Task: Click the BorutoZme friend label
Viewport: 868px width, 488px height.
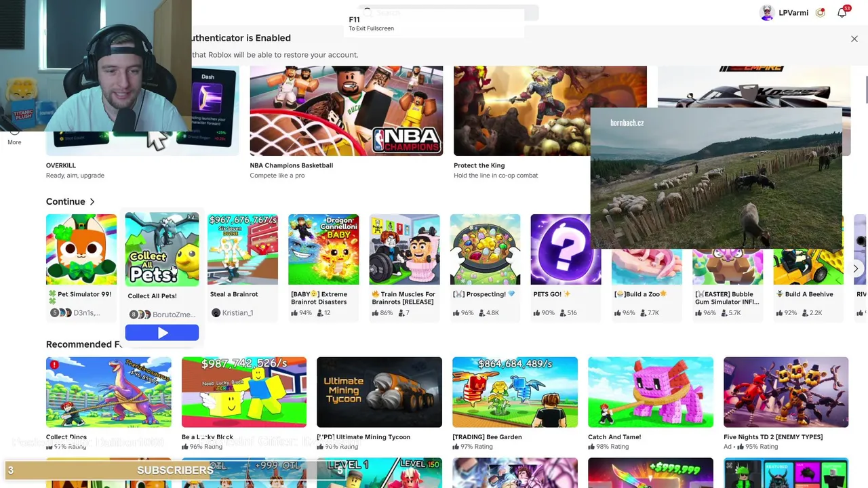Action: point(174,314)
